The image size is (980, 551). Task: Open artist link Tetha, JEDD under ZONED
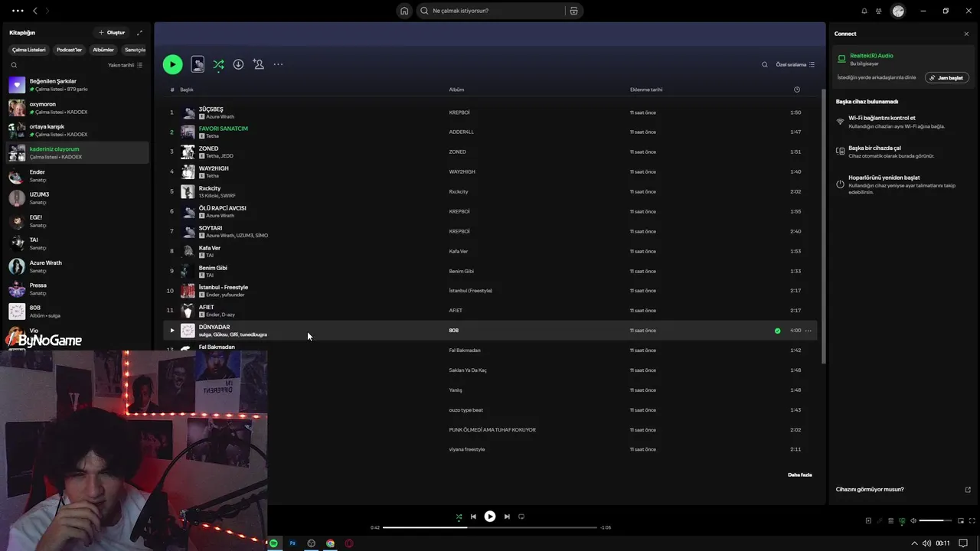tap(219, 156)
